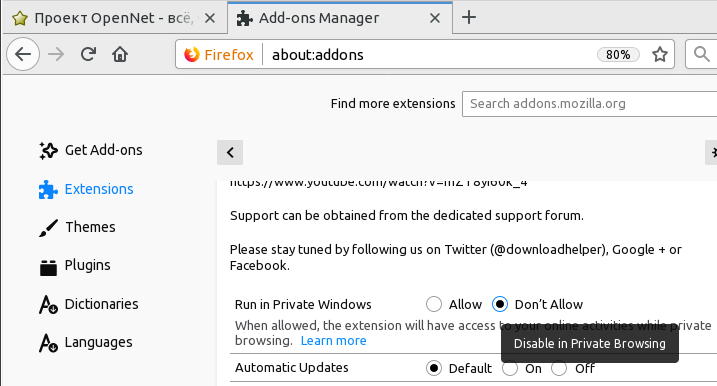Open a new tab with the plus icon
717x386 pixels.
coord(469,17)
